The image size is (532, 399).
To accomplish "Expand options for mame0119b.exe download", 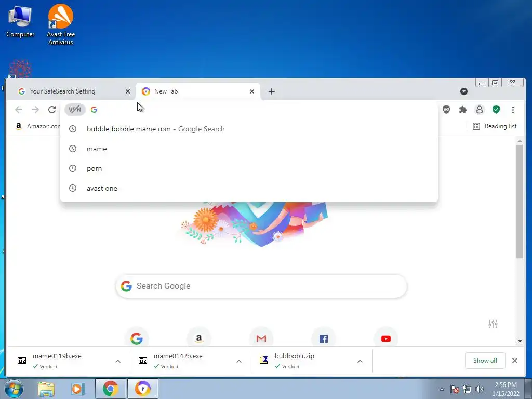I will (x=118, y=361).
